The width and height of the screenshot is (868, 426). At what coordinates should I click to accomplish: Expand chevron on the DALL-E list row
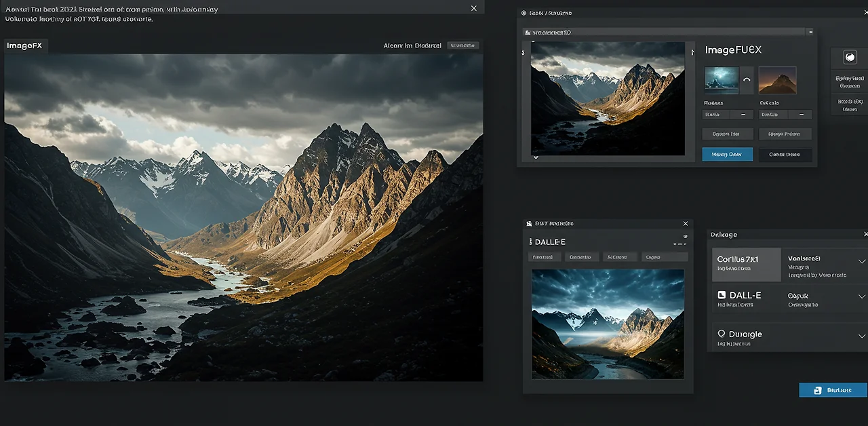pyautogui.click(x=862, y=296)
